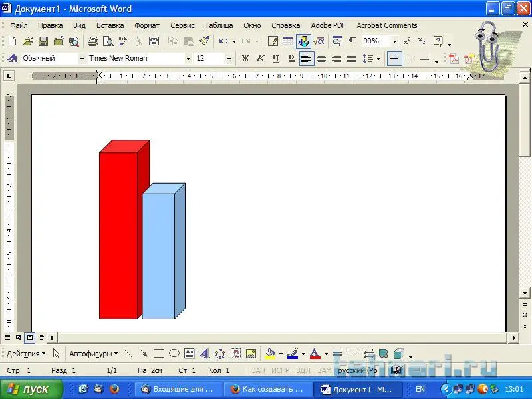
Task: Click the Open folder icon
Action: 27,41
